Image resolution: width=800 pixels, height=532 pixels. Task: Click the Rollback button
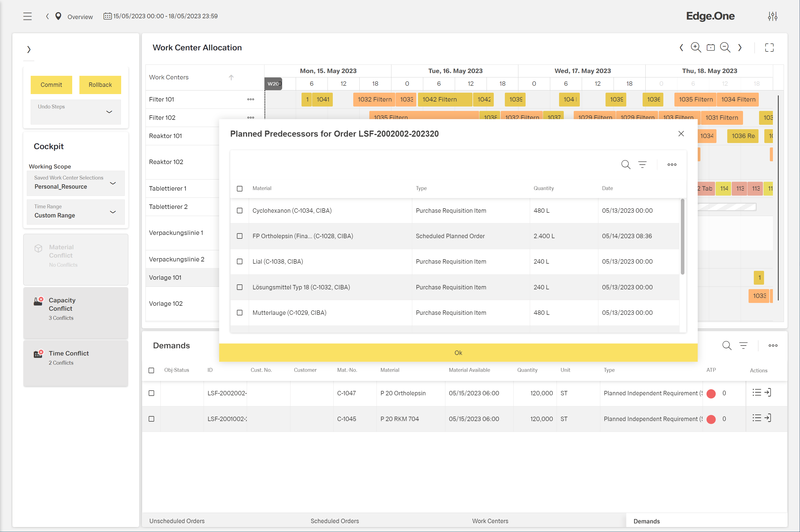(x=100, y=85)
